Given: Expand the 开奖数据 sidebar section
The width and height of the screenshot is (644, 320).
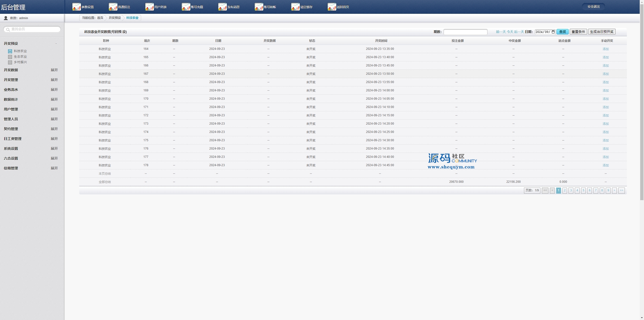Looking at the screenshot, I should (54, 70).
